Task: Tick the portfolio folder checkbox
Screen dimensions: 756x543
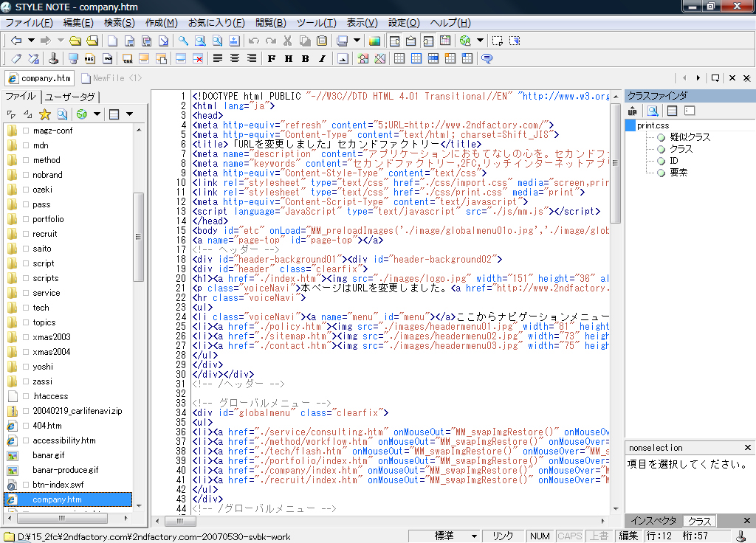Action: tap(26, 219)
